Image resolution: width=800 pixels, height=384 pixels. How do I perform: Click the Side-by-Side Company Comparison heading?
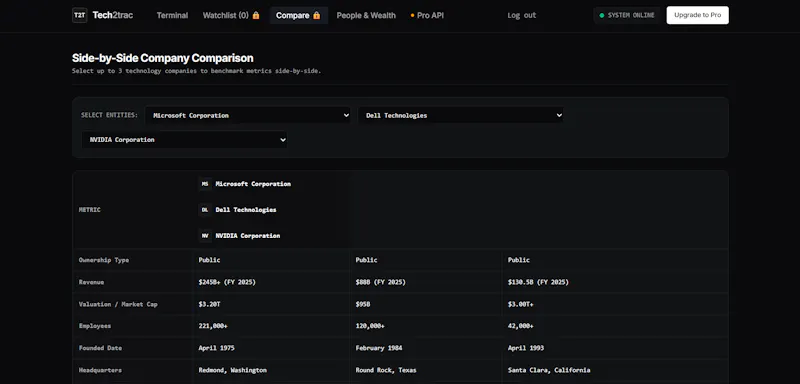(x=163, y=58)
